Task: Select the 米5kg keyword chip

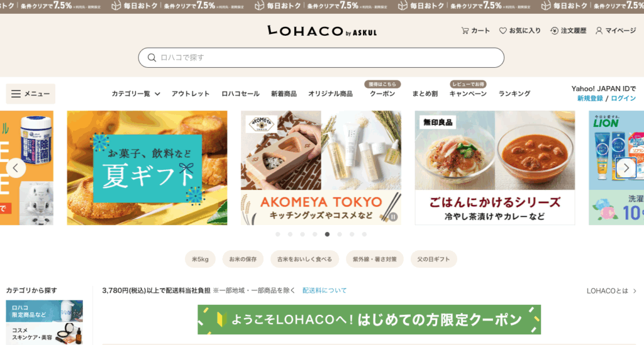Action: click(200, 260)
